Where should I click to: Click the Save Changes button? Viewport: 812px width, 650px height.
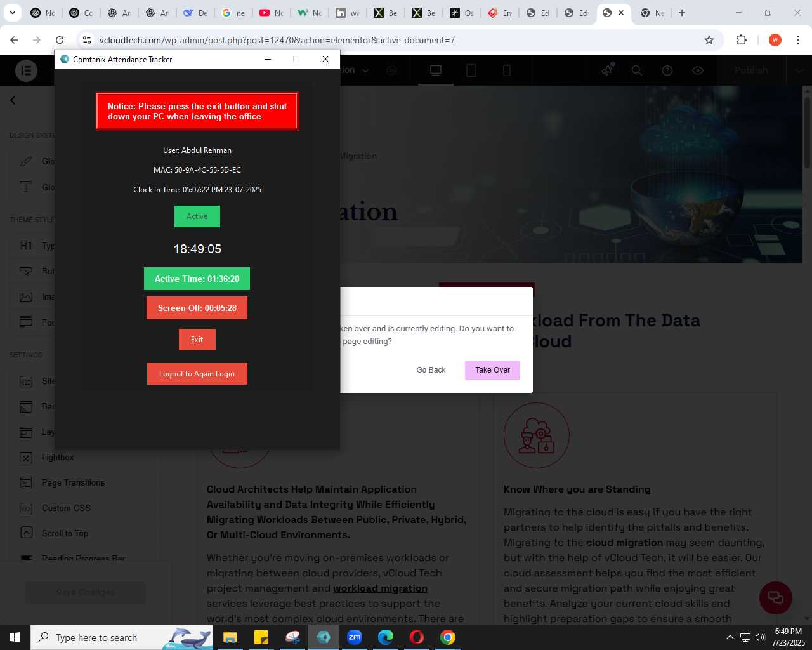pyautogui.click(x=85, y=592)
